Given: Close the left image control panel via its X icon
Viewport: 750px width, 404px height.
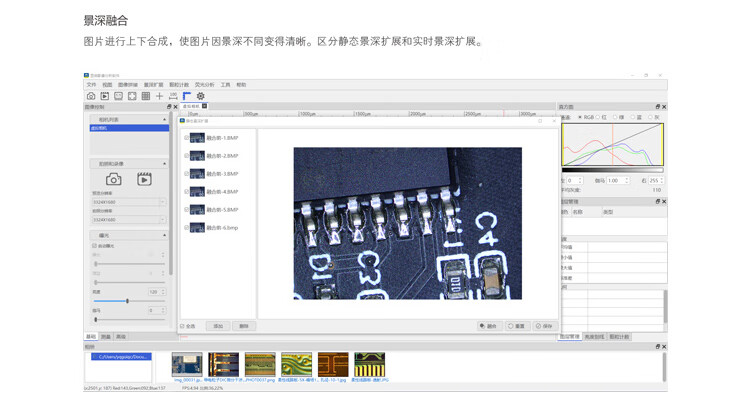Looking at the screenshot, I should click(175, 107).
